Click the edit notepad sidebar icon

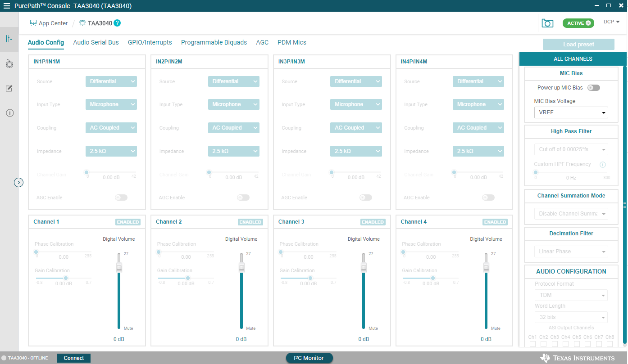point(9,88)
